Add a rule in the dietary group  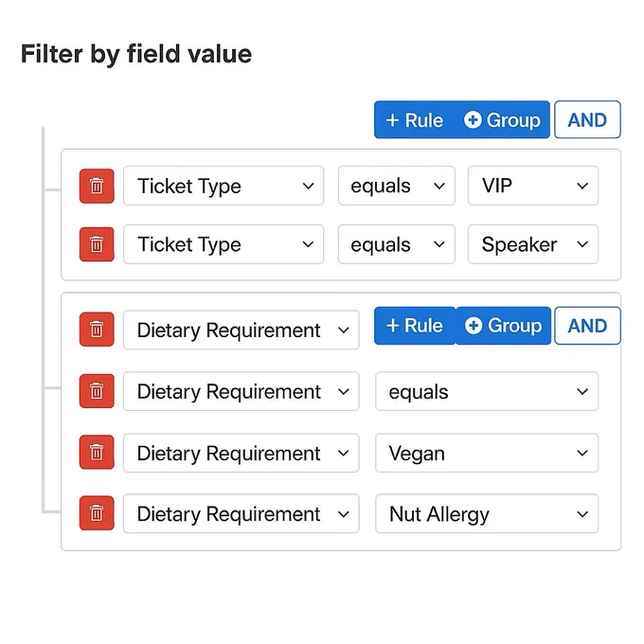415,326
